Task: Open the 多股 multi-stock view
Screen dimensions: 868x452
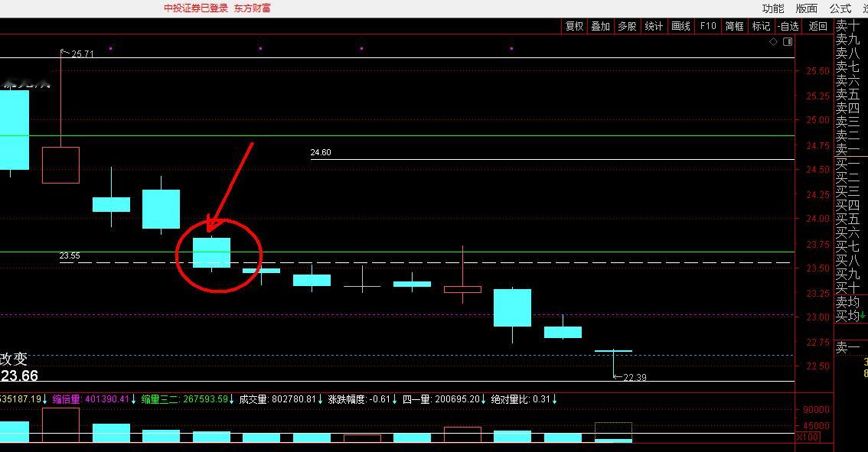Action: (x=628, y=25)
